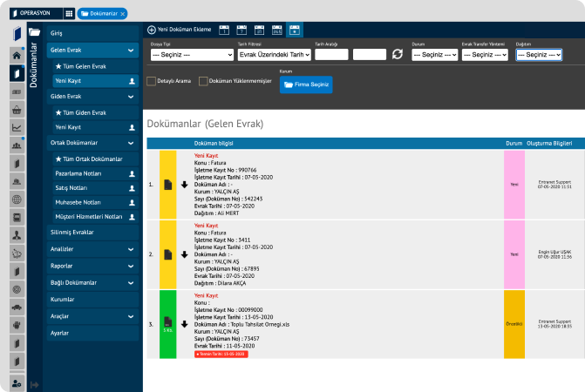Click the Firma Seçiniz button
This screenshot has width=585, height=392.
point(306,84)
